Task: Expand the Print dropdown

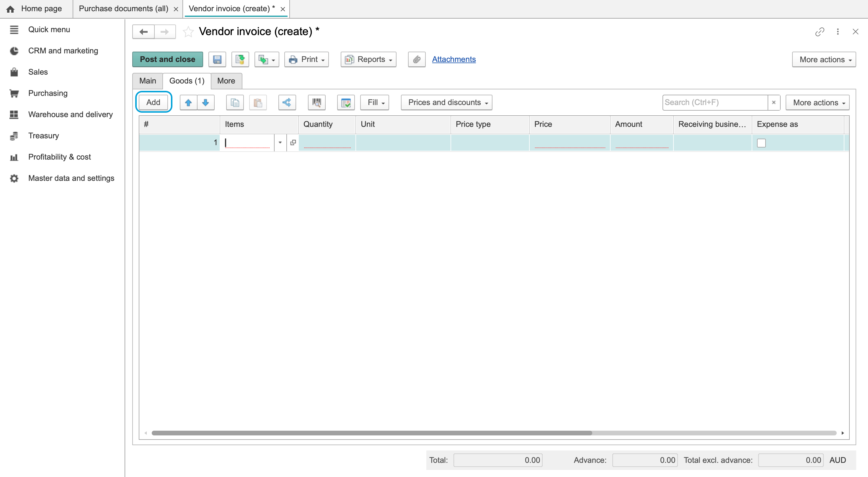Action: (307, 59)
